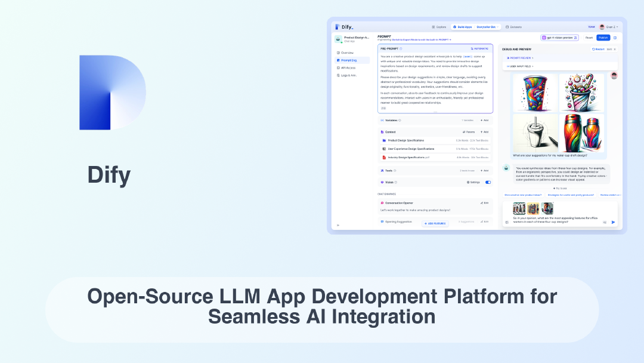Click the first attached image thumbnail
This screenshot has height=363, width=644.
[519, 208]
